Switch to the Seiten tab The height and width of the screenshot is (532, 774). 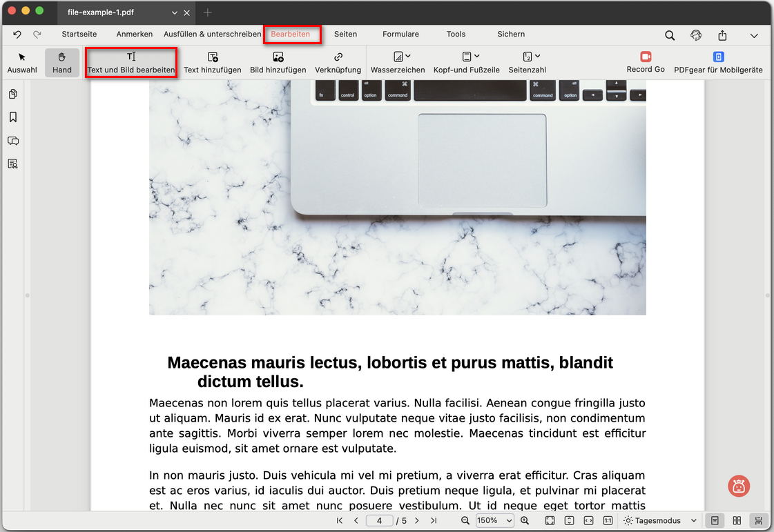point(345,34)
